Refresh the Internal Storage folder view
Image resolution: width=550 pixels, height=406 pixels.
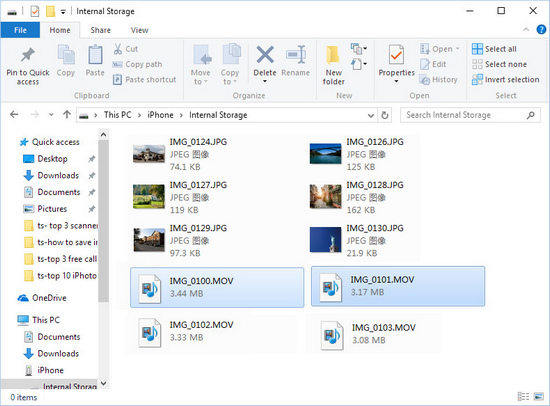[385, 115]
